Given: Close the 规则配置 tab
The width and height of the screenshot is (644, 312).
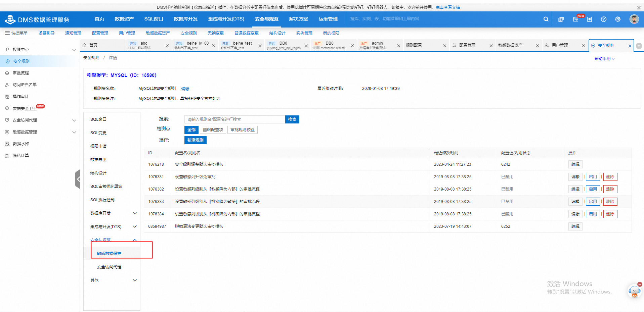Looking at the screenshot, I should click(x=445, y=46).
